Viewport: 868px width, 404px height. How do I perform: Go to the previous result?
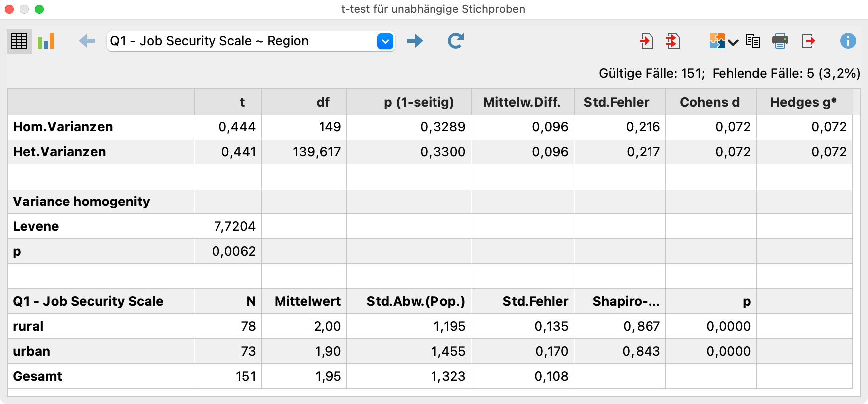click(87, 41)
